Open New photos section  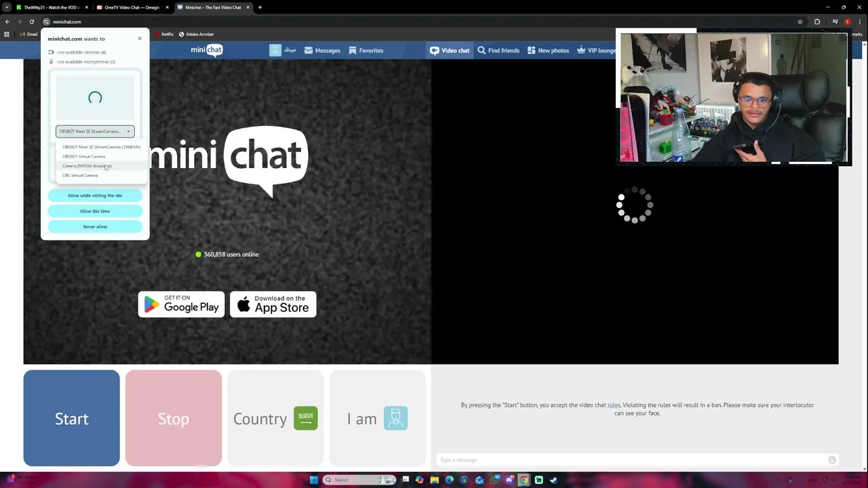click(x=548, y=50)
